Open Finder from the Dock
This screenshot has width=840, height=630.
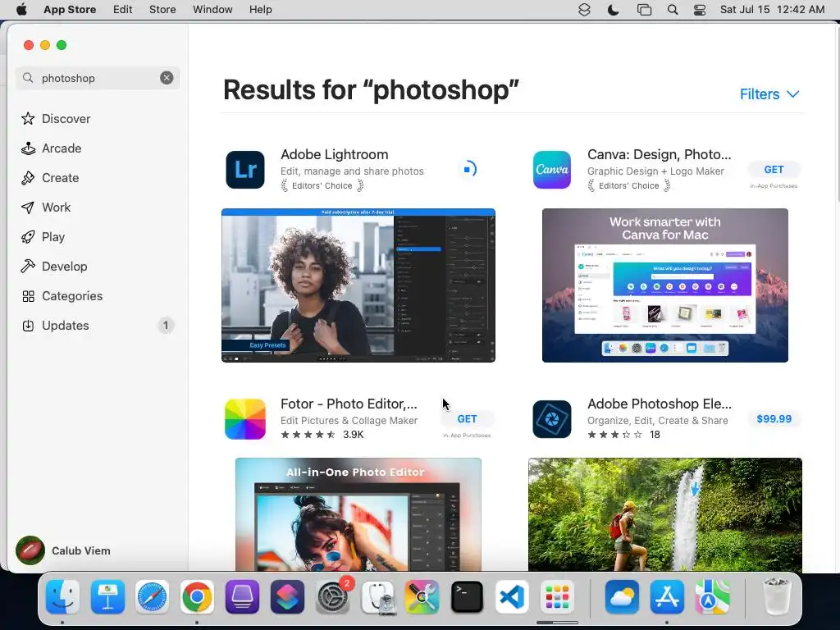[62, 597]
